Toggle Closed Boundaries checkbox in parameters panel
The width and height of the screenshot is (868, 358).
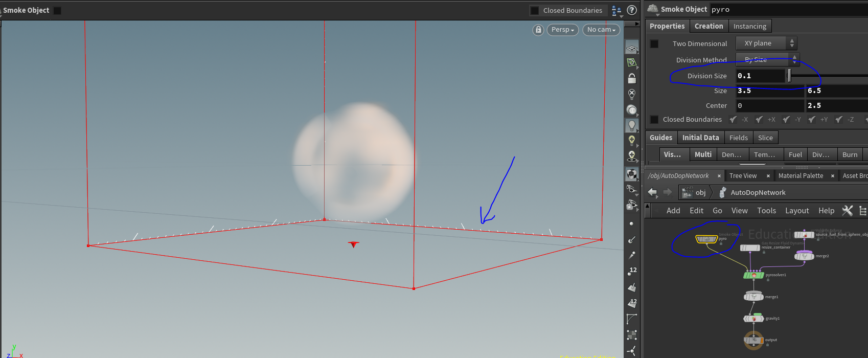click(x=654, y=120)
